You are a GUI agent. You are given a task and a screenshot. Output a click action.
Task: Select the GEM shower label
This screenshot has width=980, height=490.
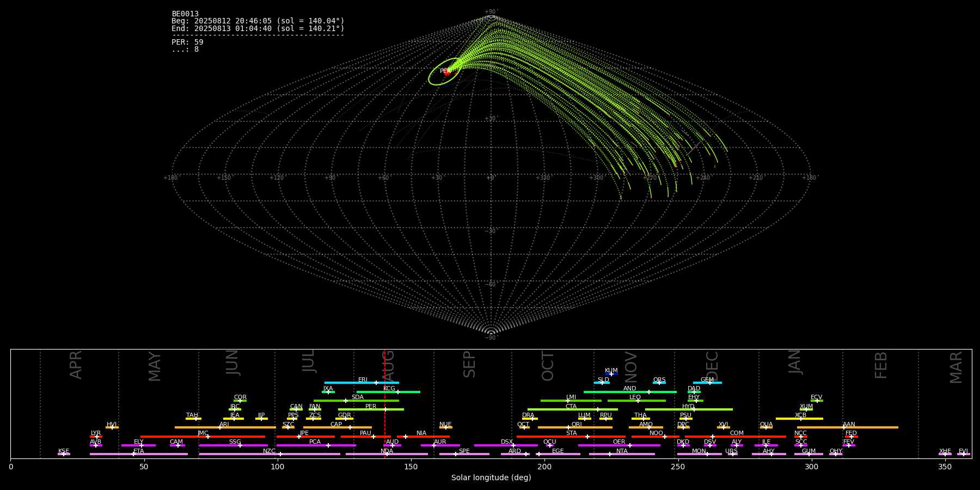click(707, 379)
